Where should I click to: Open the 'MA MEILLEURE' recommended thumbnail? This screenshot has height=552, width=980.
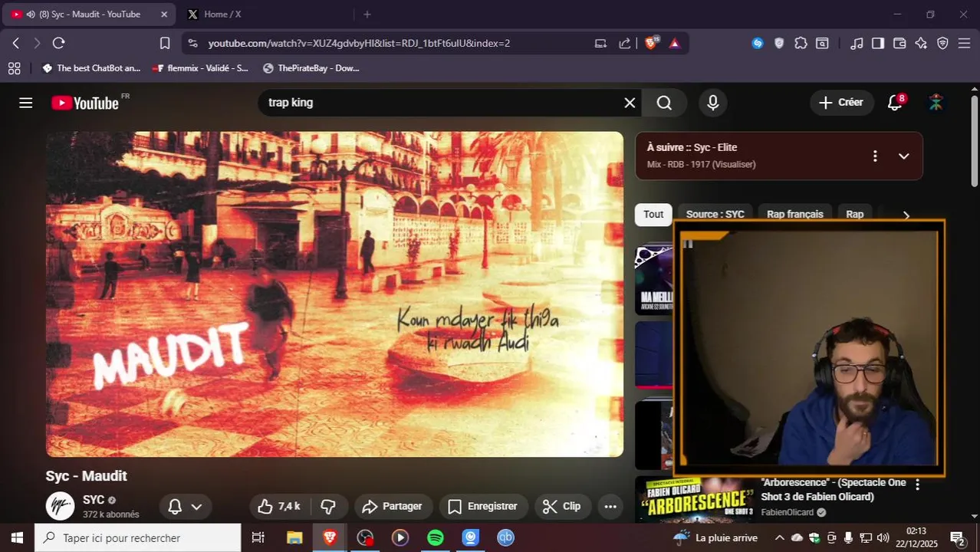(x=654, y=279)
